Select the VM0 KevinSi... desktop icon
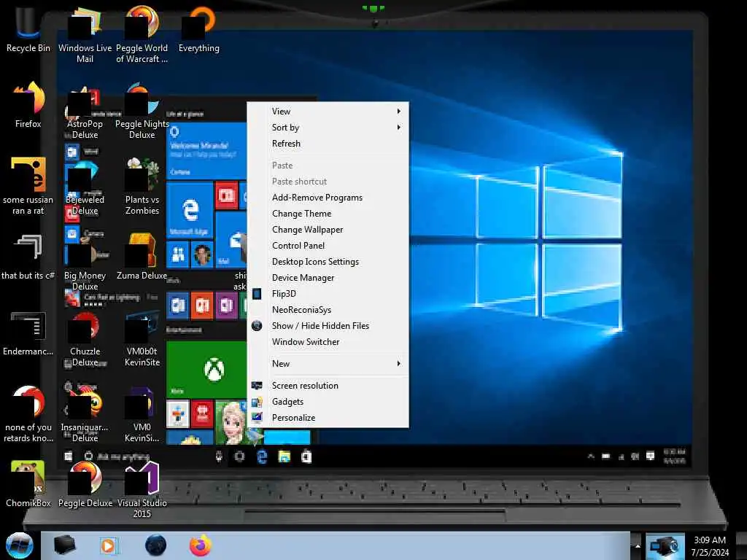 [x=142, y=413]
